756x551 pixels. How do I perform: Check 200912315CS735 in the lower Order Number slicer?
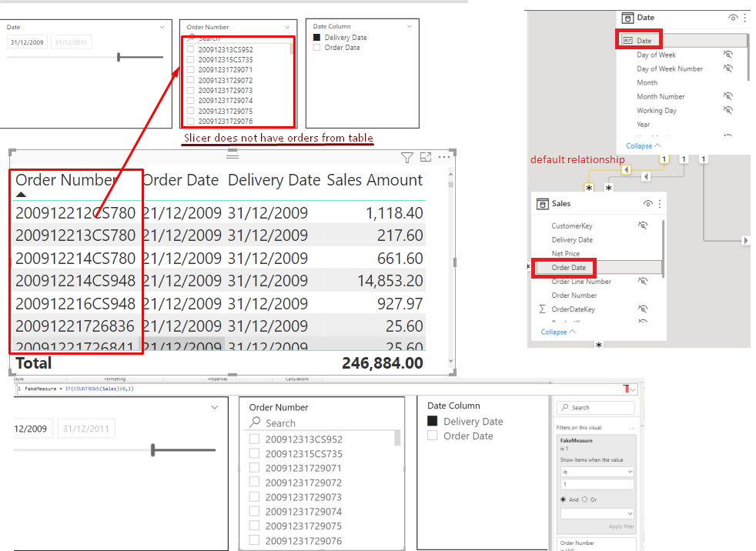pos(254,453)
